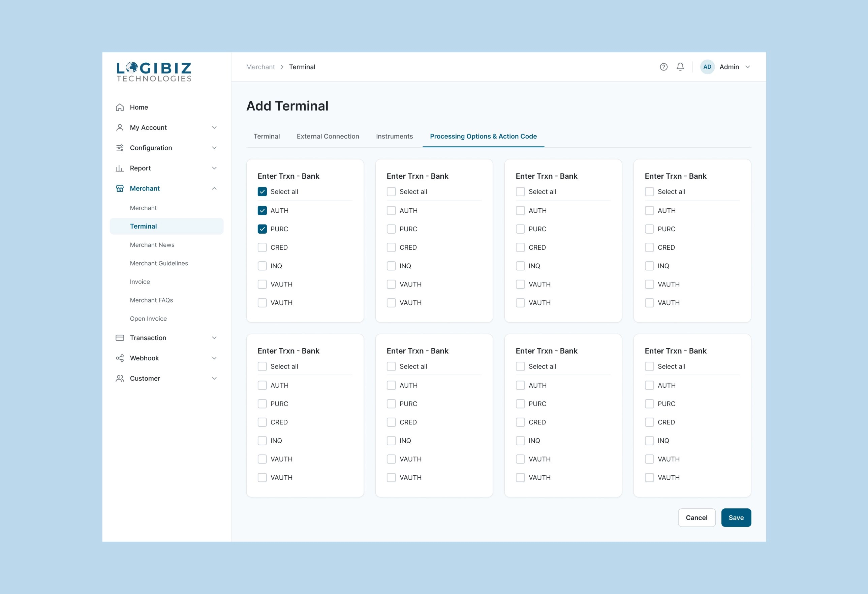Screen dimensions: 868x594
Task: Click the Configuration sliders icon
Action: [x=120, y=148]
